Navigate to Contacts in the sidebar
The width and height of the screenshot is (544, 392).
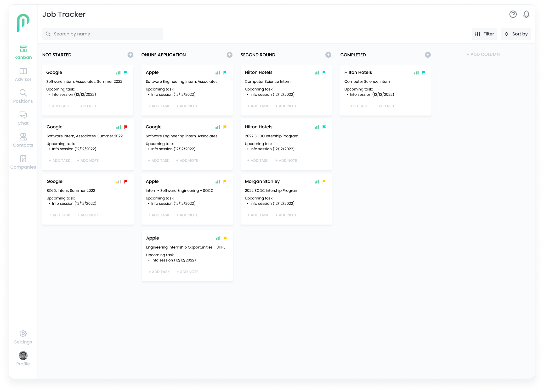[x=23, y=140]
